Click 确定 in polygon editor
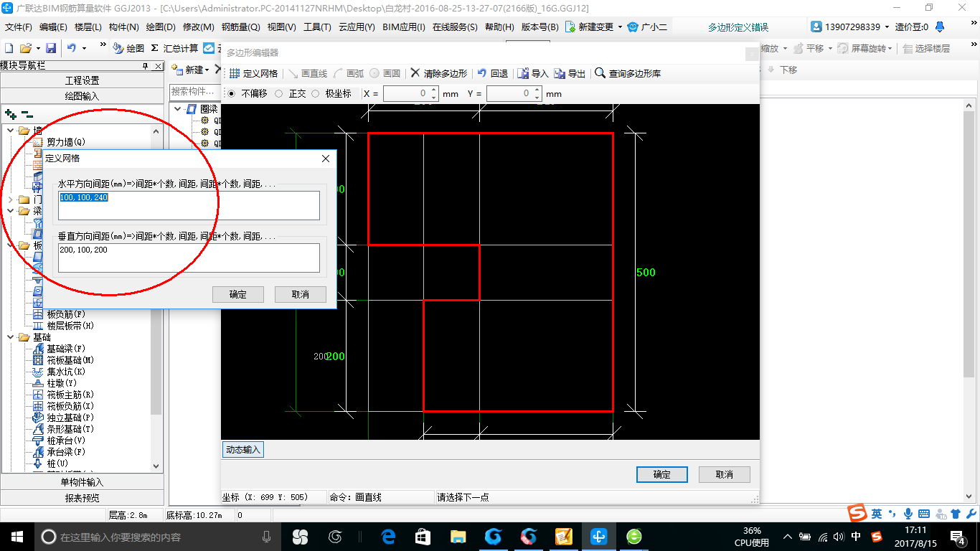Screen dimensions: 980x551 click(x=662, y=474)
